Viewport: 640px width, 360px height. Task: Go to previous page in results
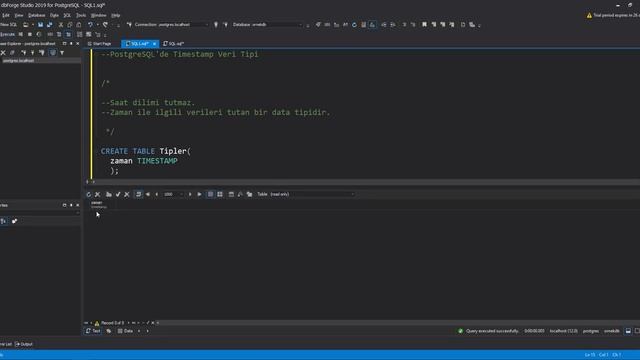[157, 195]
